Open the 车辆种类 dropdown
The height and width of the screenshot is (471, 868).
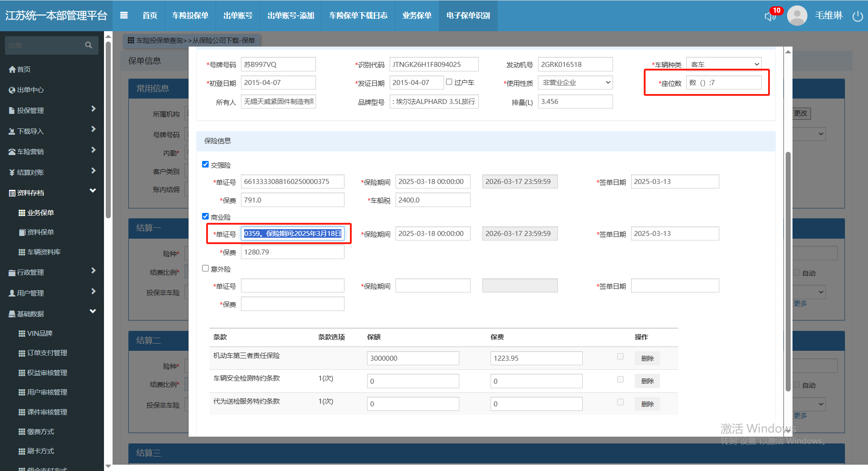723,64
